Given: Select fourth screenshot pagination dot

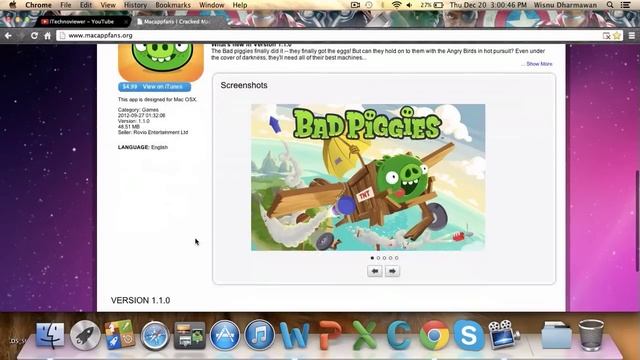Looking at the screenshot, I should pyautogui.click(x=390, y=258).
